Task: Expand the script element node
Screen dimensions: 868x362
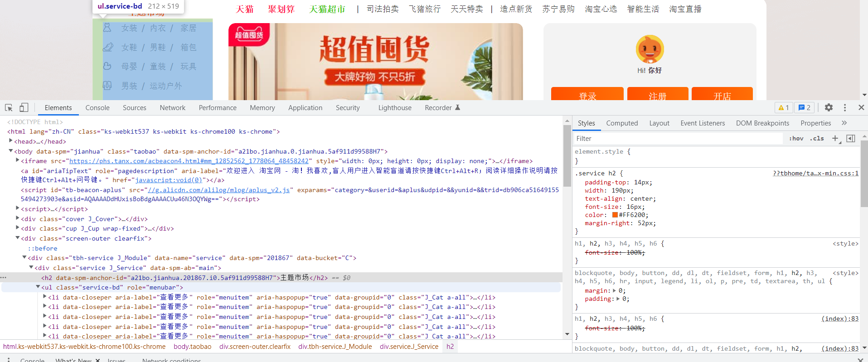Action: [18, 208]
